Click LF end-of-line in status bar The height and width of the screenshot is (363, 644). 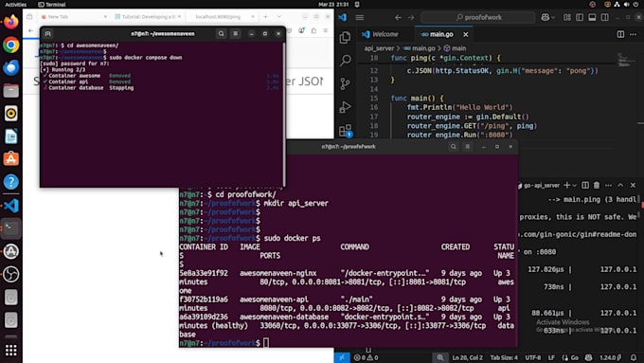point(551,357)
